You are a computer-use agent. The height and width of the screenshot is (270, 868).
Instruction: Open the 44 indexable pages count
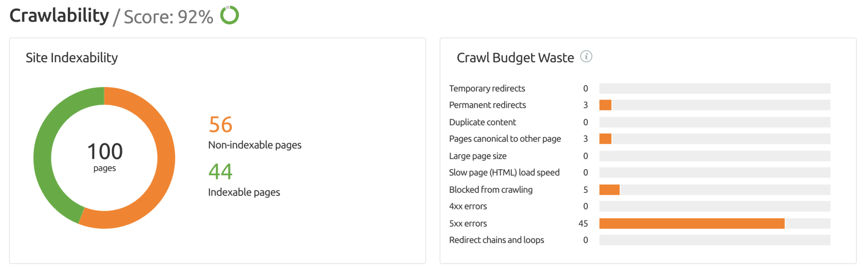coord(220,172)
